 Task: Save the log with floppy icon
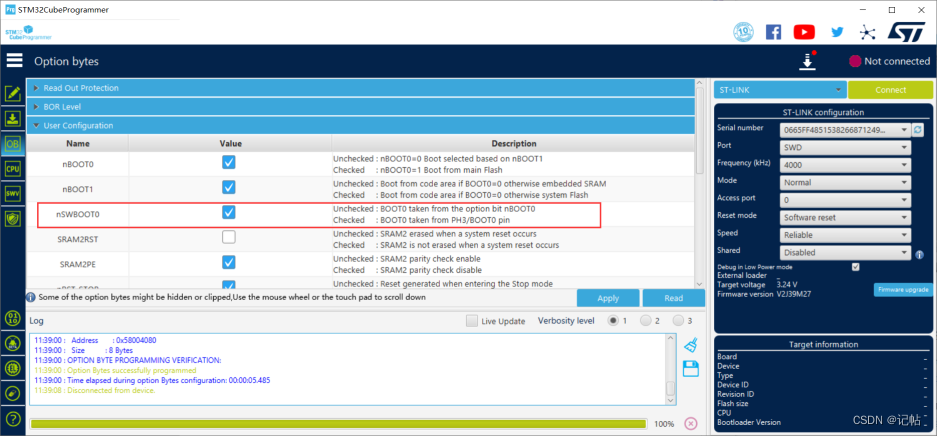click(691, 369)
